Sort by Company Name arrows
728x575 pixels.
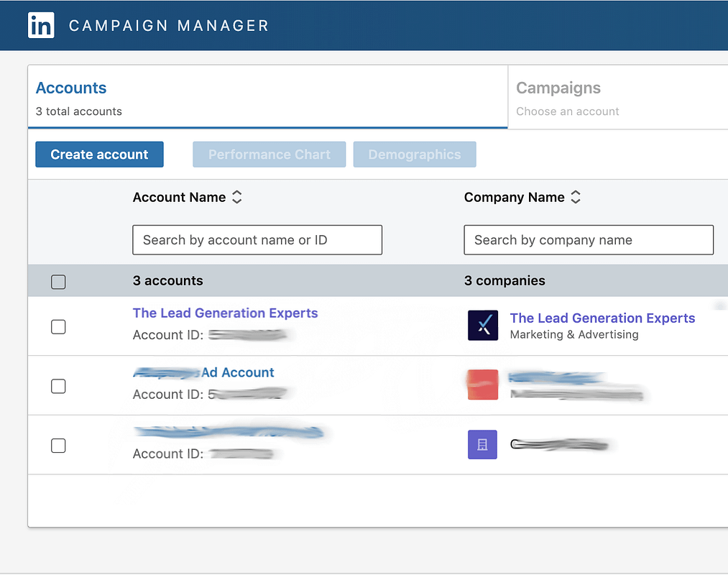click(576, 197)
